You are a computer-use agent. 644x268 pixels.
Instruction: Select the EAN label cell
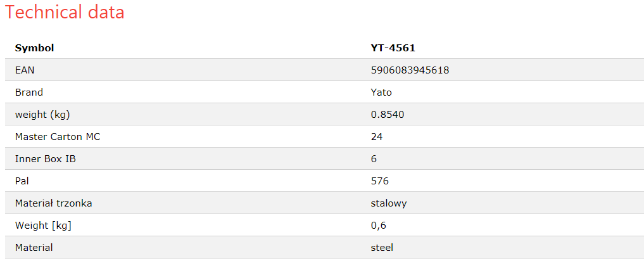[x=25, y=70]
